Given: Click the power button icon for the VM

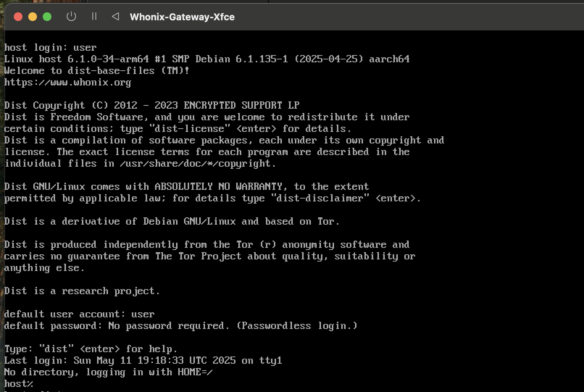Looking at the screenshot, I should (71, 17).
